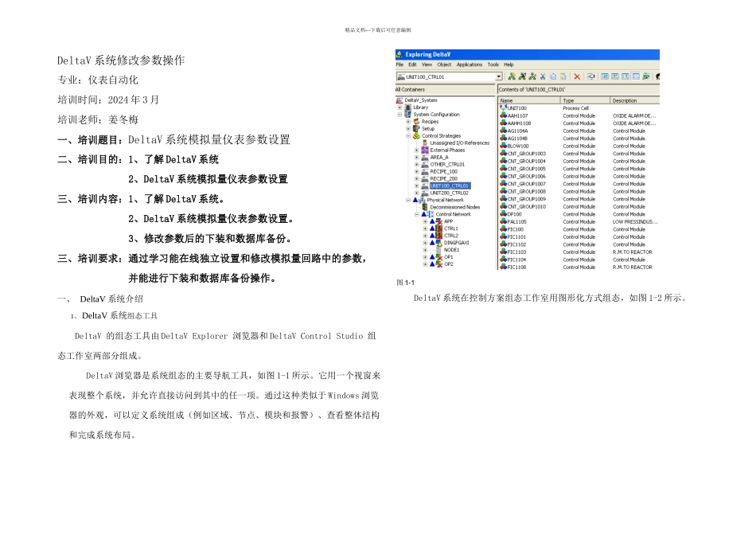Click the Paste clipboard toolbar icon

tap(563, 76)
